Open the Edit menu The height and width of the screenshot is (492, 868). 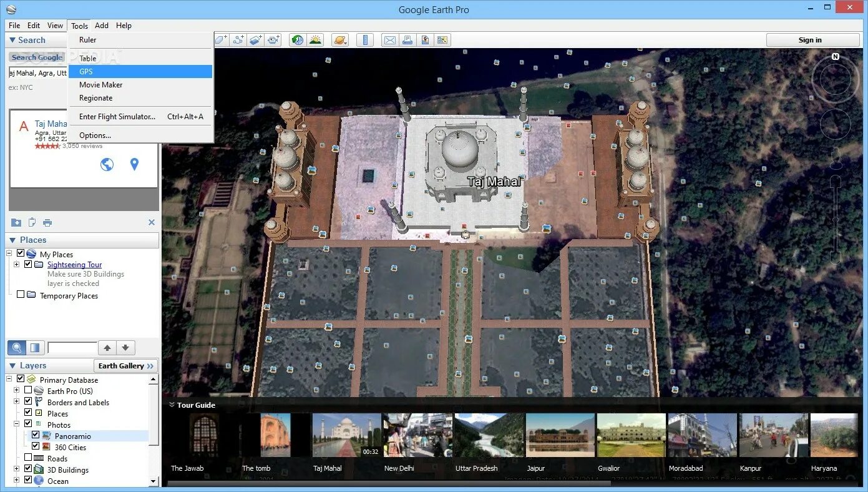(x=34, y=26)
